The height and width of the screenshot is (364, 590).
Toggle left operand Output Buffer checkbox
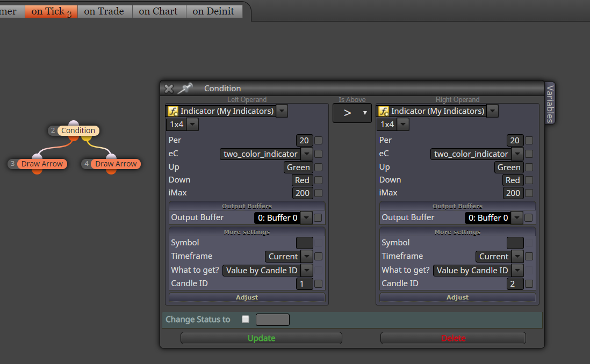click(318, 218)
